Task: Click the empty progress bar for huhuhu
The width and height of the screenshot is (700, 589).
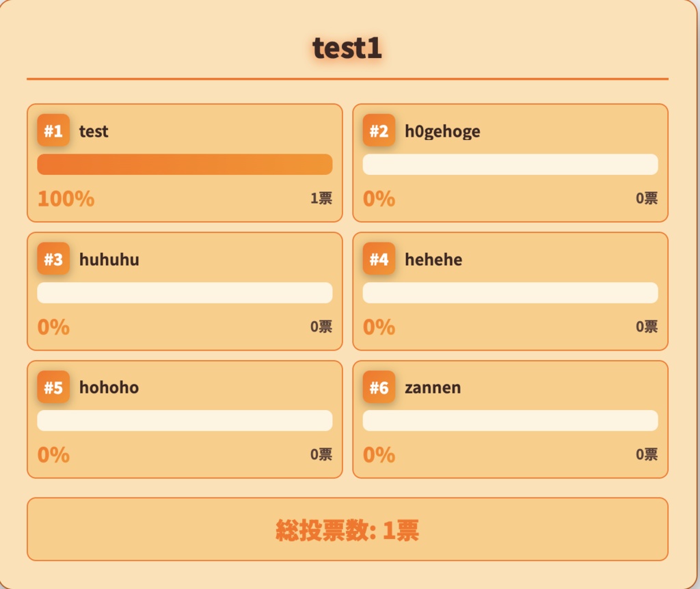Action: click(185, 292)
